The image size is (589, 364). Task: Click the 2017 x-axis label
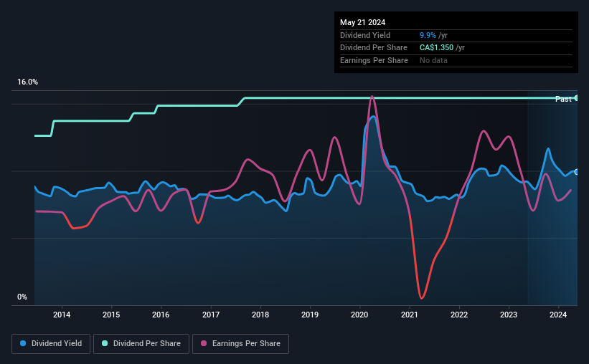211,315
